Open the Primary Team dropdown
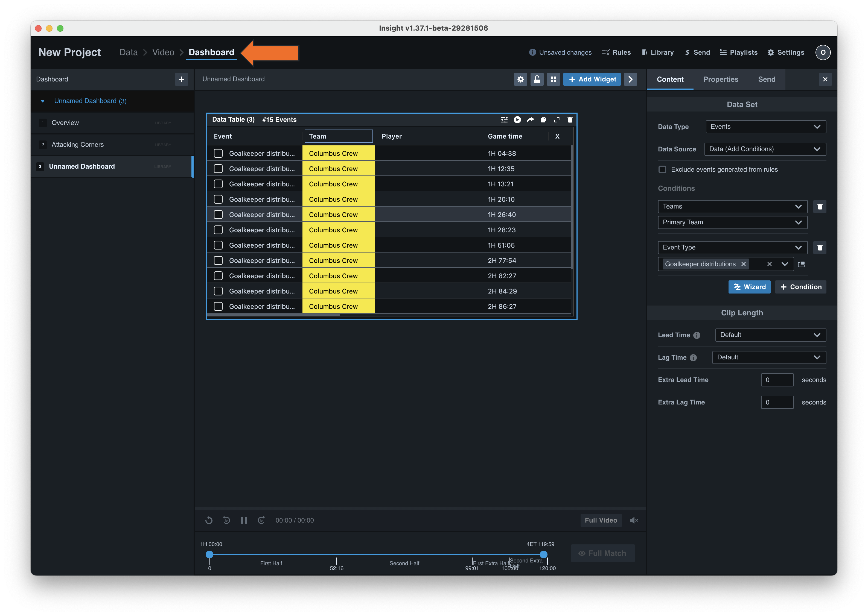The image size is (868, 616). pos(733,222)
